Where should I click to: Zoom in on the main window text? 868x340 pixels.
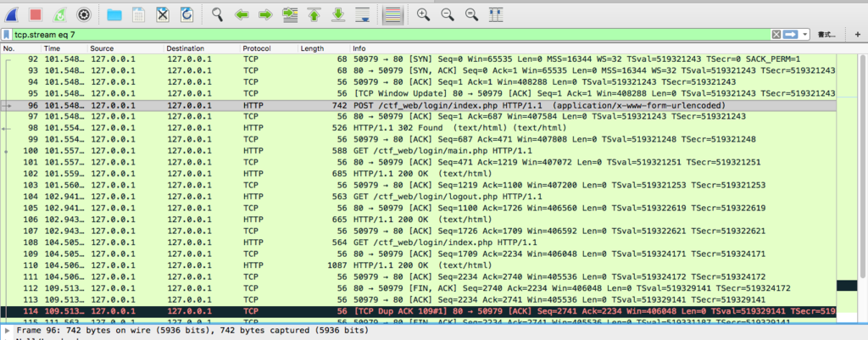click(424, 14)
